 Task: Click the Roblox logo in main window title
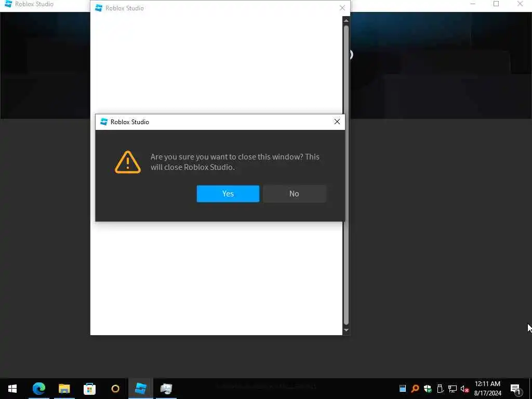(x=8, y=4)
